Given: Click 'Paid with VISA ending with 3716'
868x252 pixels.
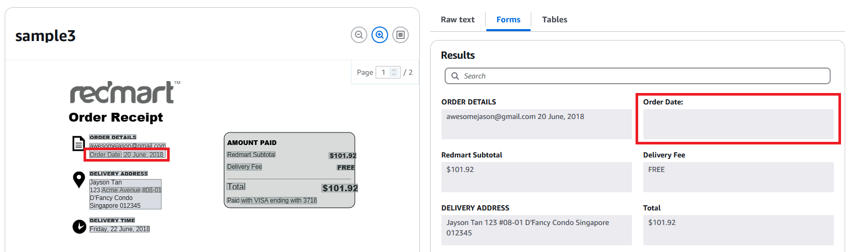Looking at the screenshot, I should coord(272,201).
